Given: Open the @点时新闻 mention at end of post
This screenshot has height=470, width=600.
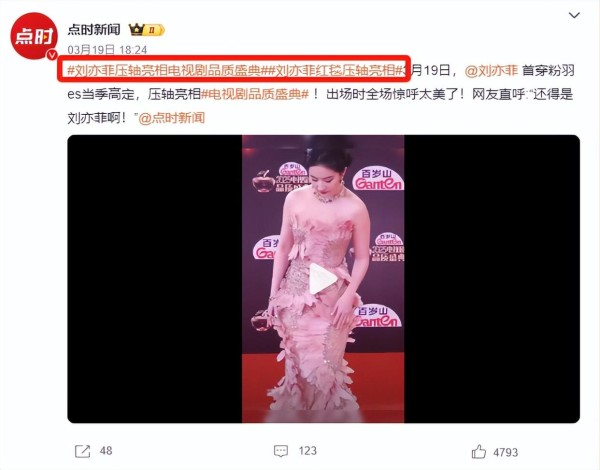Looking at the screenshot, I should [171, 118].
